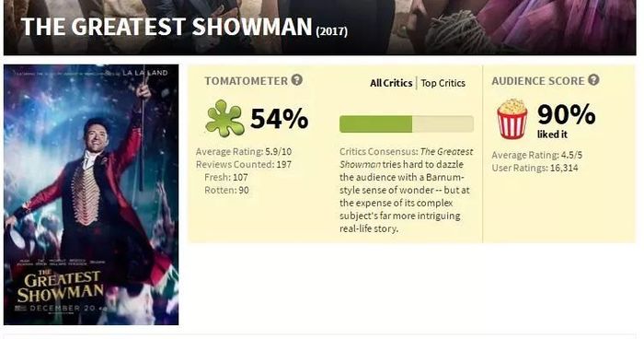Click the Audience Score help question mark icon

pyautogui.click(x=593, y=80)
